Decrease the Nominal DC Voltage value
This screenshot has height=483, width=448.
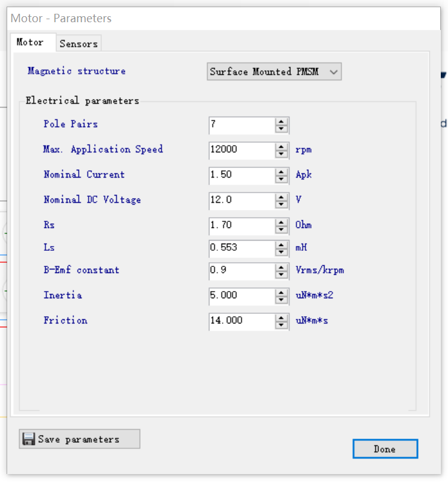click(x=281, y=204)
